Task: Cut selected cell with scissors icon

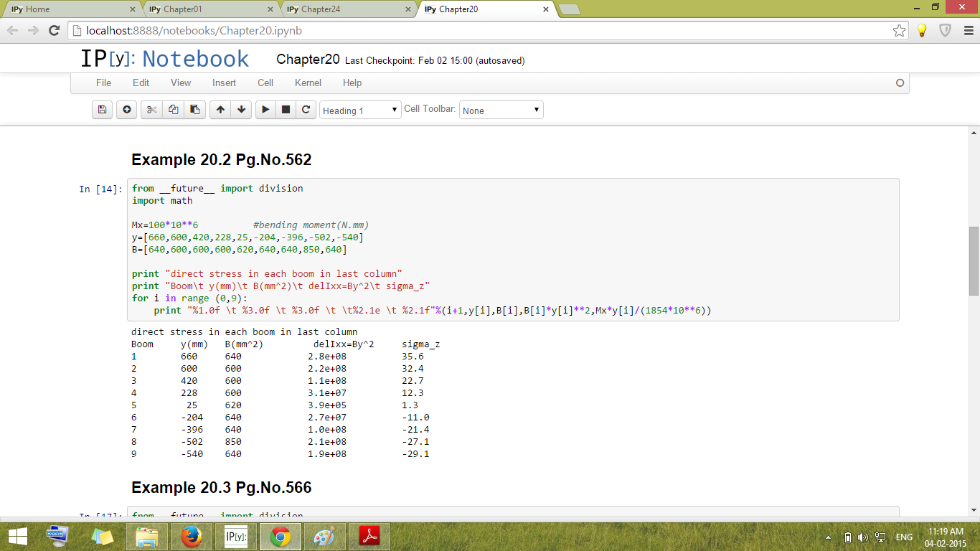Action: point(151,110)
